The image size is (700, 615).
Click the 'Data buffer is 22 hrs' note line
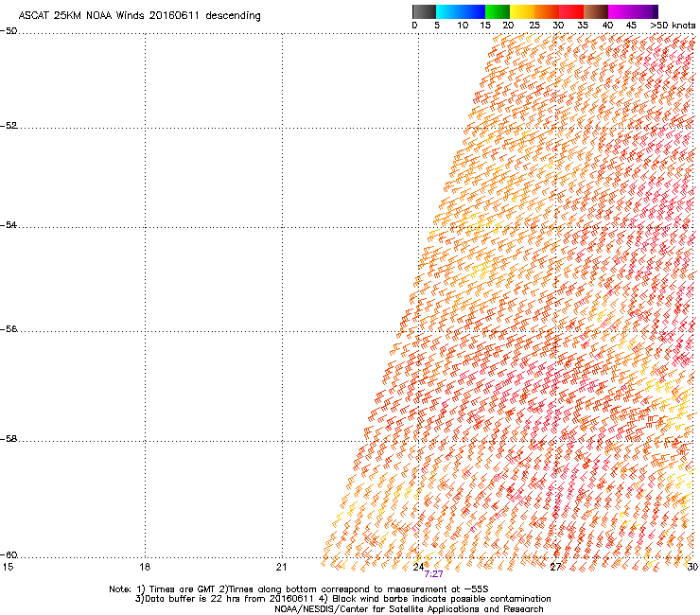[342, 599]
